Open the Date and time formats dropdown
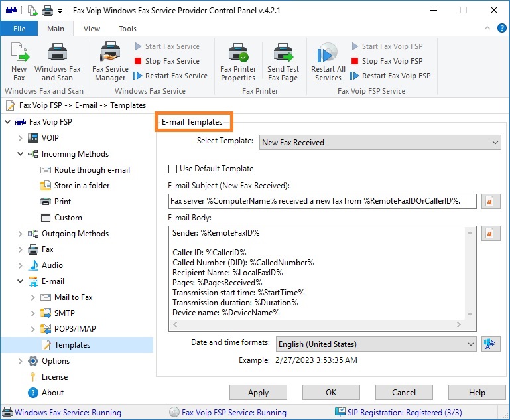 coord(376,344)
